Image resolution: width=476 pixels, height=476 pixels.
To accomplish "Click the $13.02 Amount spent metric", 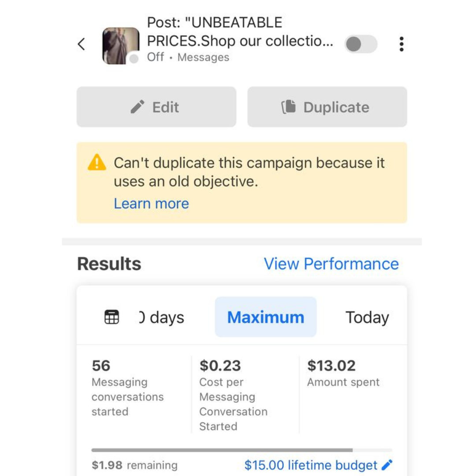I will click(x=343, y=373).
